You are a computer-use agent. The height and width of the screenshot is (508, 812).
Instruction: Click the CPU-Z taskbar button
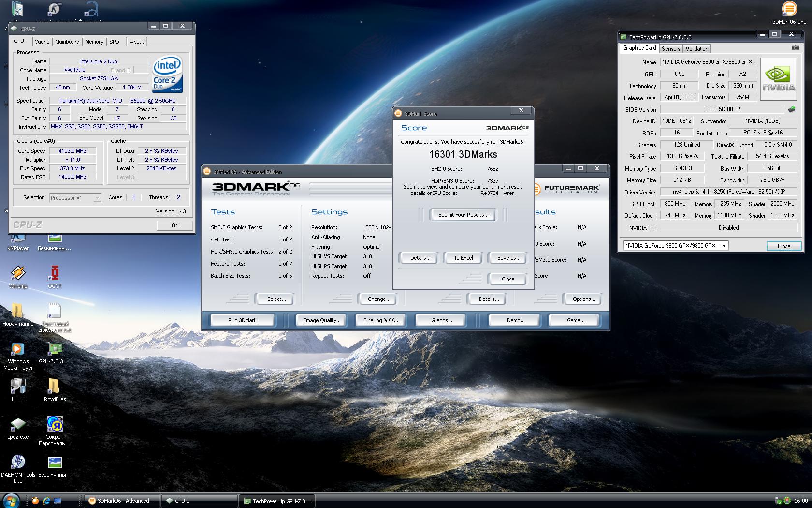[x=200, y=501]
